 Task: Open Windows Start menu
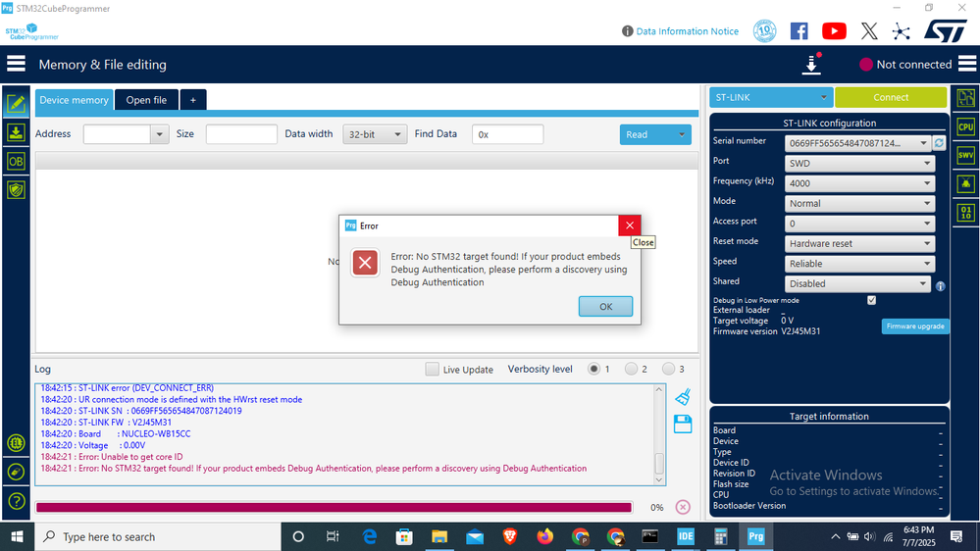[17, 536]
